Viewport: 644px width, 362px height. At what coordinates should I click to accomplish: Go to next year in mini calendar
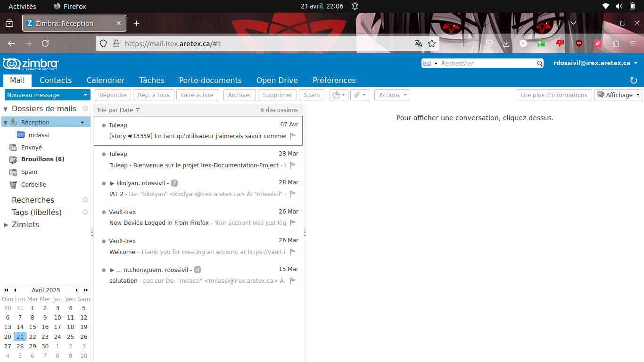[86, 290]
